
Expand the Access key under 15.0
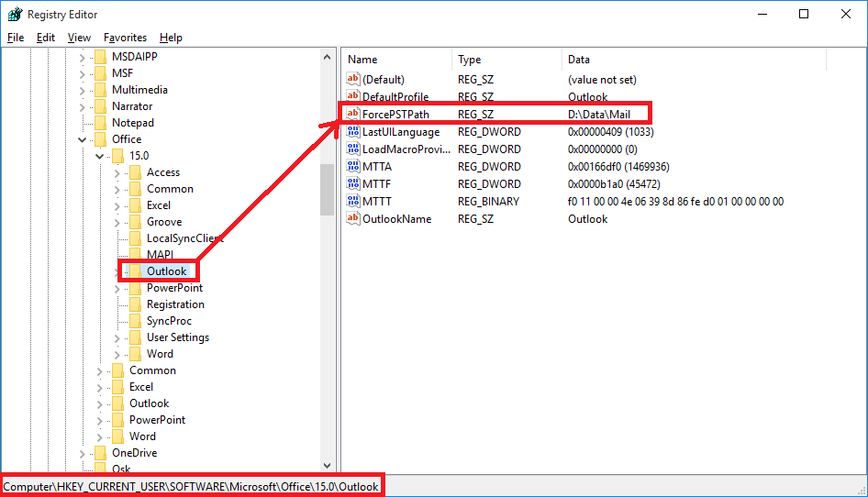coord(117,172)
